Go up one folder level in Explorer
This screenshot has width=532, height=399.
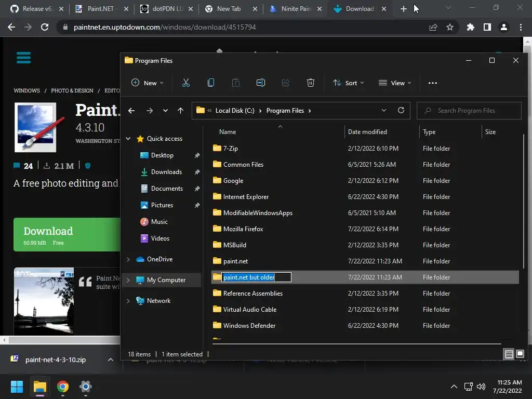point(180,111)
